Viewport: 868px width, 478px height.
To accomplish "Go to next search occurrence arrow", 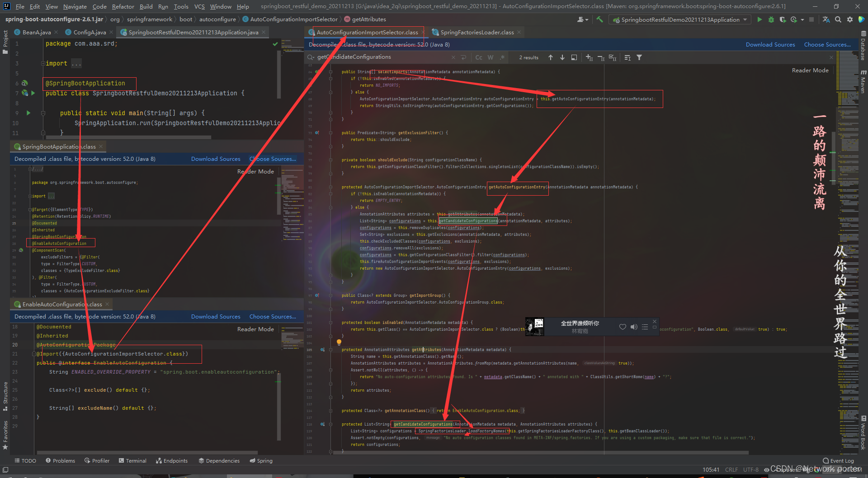I will point(562,57).
